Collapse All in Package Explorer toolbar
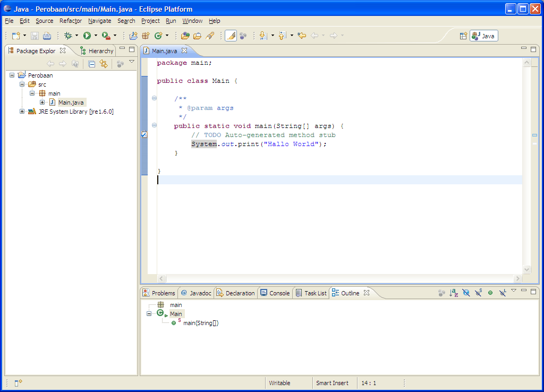The width and height of the screenshot is (544, 392). pyautogui.click(x=91, y=64)
